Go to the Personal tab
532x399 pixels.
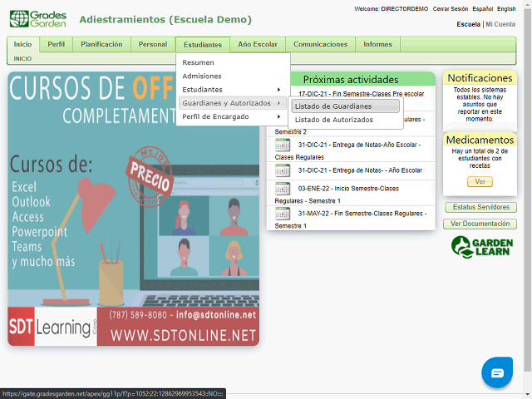click(153, 44)
